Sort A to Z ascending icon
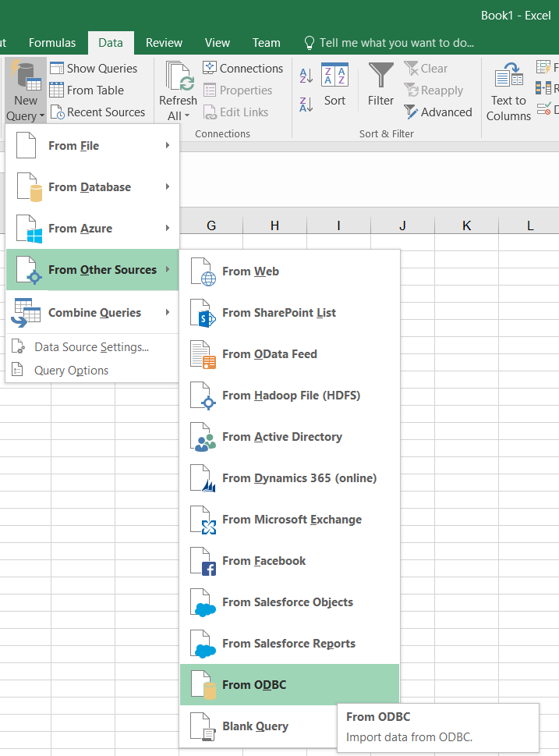 (x=306, y=75)
